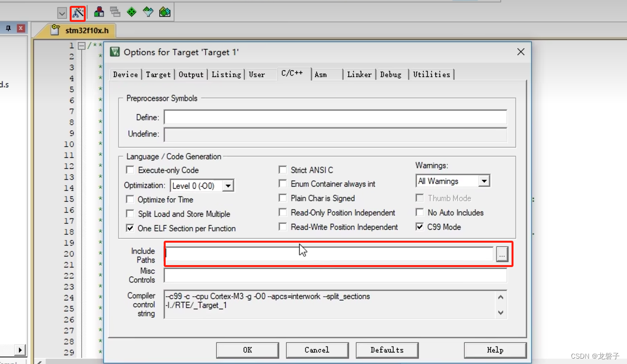Switch to the Device tab

125,75
